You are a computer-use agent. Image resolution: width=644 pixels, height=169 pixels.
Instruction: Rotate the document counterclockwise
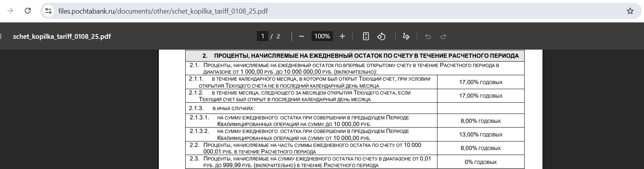point(381,36)
